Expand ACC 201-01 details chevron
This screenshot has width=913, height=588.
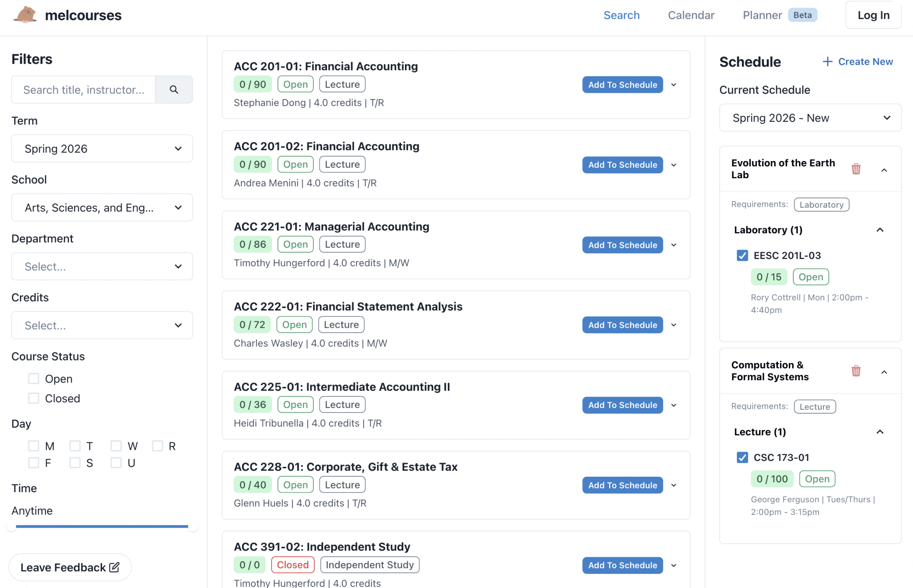pos(674,85)
